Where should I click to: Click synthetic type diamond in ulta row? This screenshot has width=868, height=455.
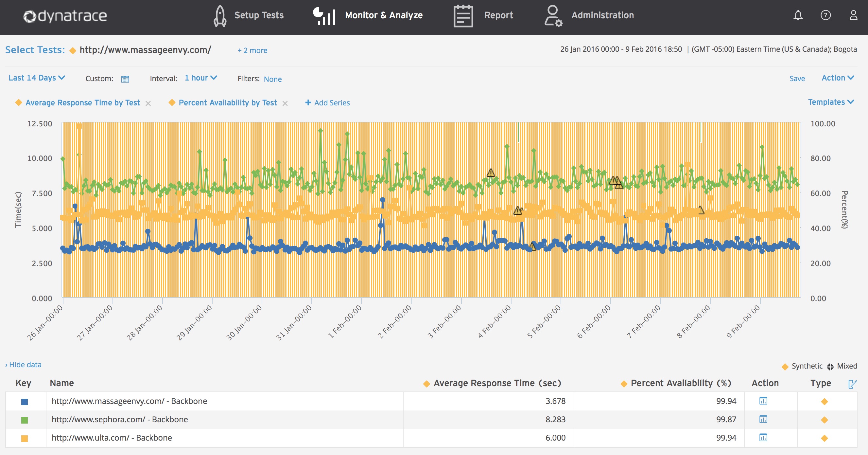point(825,438)
